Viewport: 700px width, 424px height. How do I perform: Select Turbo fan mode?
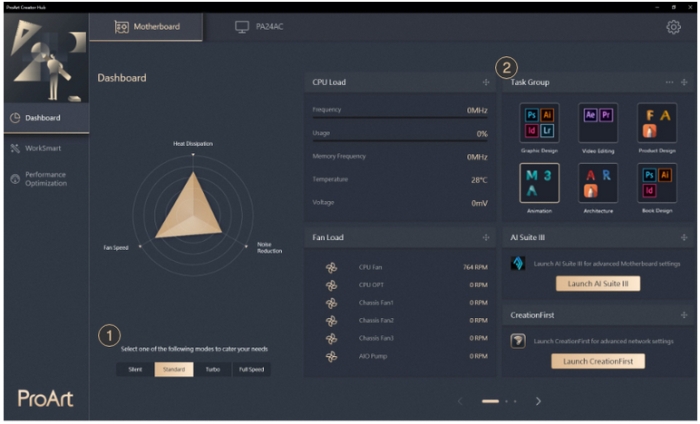click(x=212, y=369)
